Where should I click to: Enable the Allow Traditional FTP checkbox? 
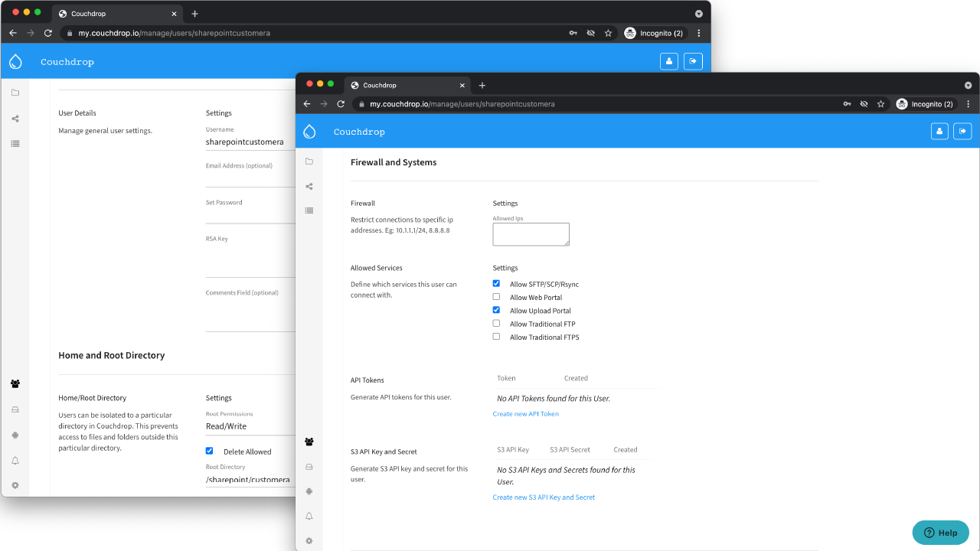click(x=496, y=323)
